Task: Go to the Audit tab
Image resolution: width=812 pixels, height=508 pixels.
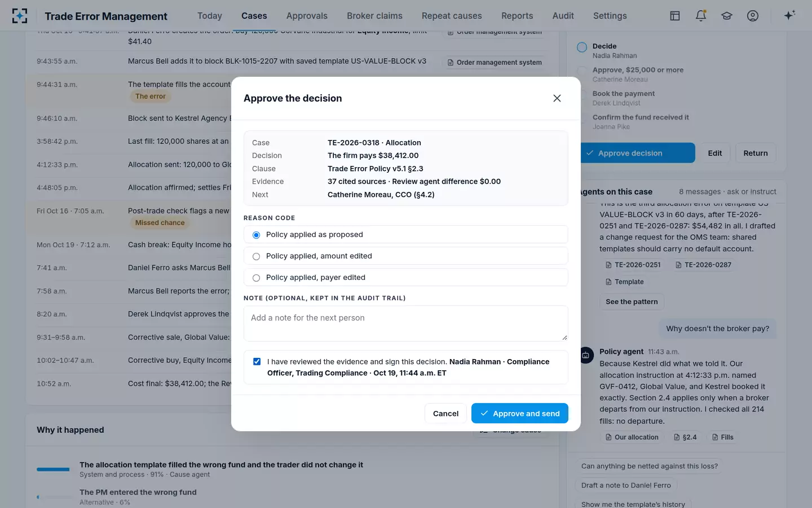Action: [563, 16]
